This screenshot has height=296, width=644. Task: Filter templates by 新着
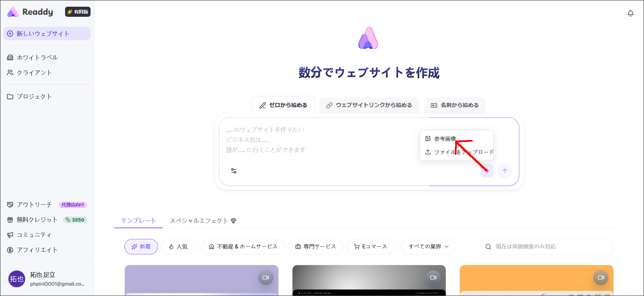[x=141, y=247]
